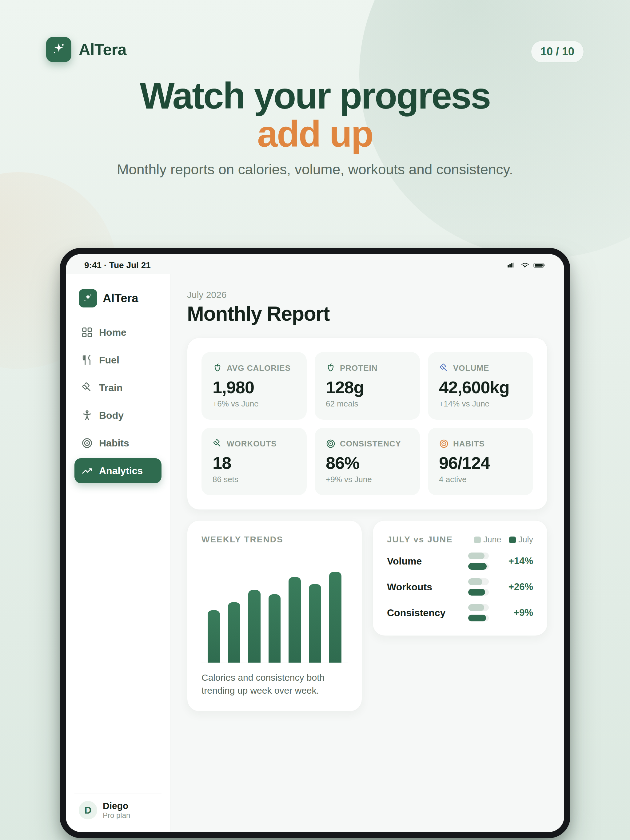Click the AITera sparkle logo in the sidebar
Viewport: 630px width, 840px height.
[88, 298]
